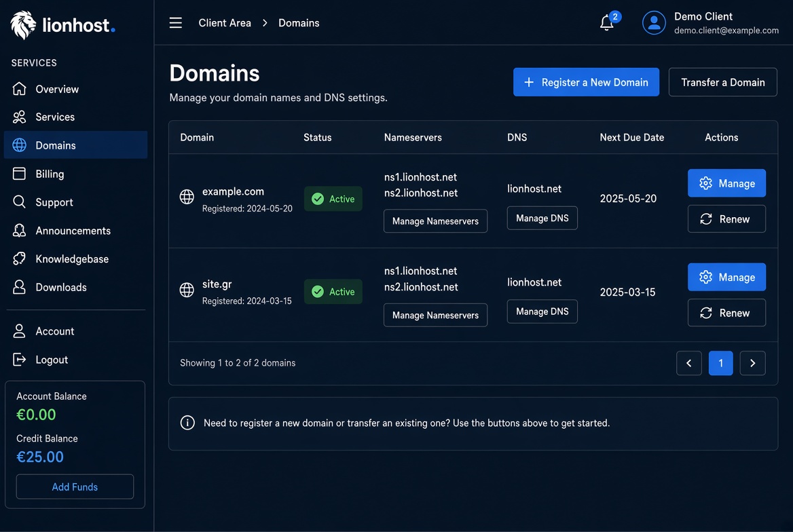
Task: Go to previous page of domains
Action: pyautogui.click(x=689, y=363)
